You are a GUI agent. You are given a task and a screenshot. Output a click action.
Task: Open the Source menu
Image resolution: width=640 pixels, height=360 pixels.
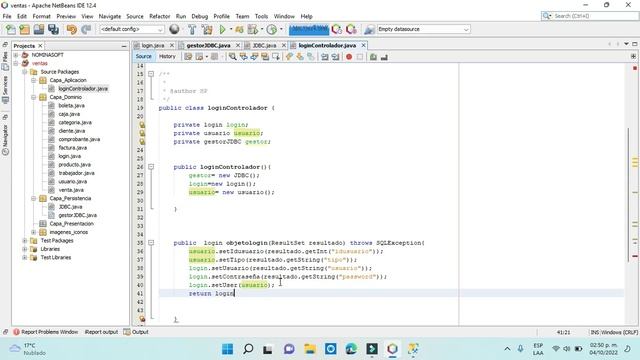tap(135, 16)
